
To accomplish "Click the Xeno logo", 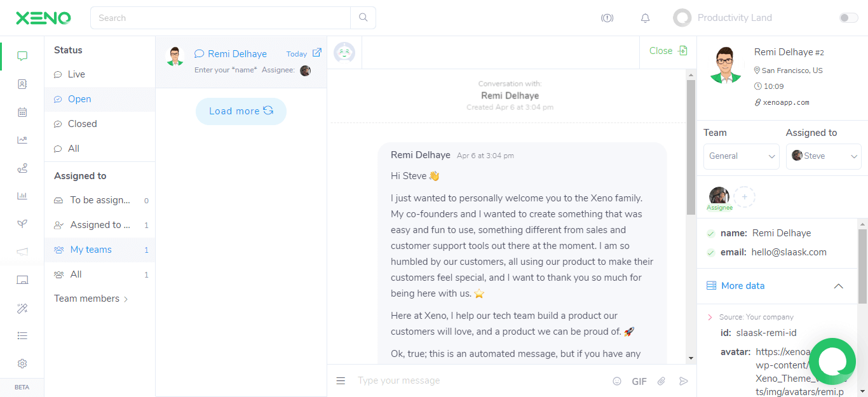I will click(x=43, y=18).
